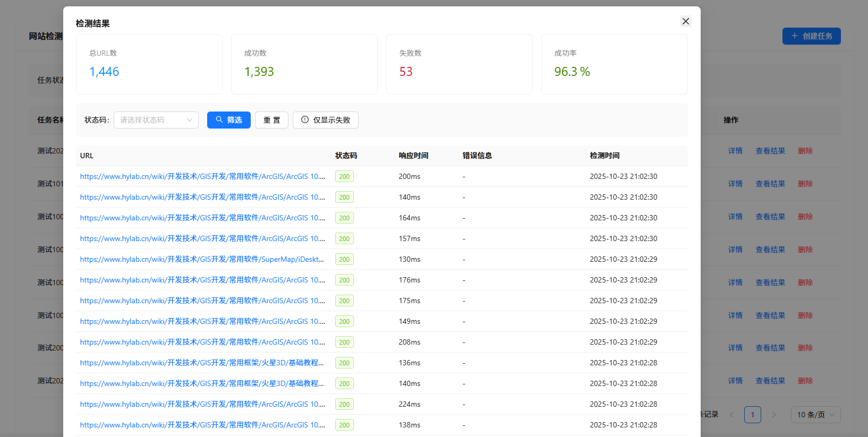This screenshot has height=437, width=868.
Task: Click the 状态码 column header
Action: [x=346, y=156]
